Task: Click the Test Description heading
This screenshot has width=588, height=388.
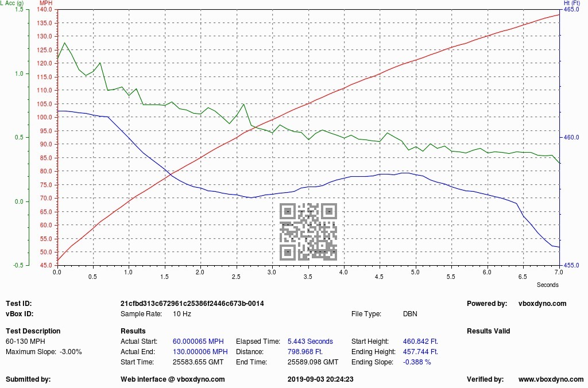Action: pos(33,331)
